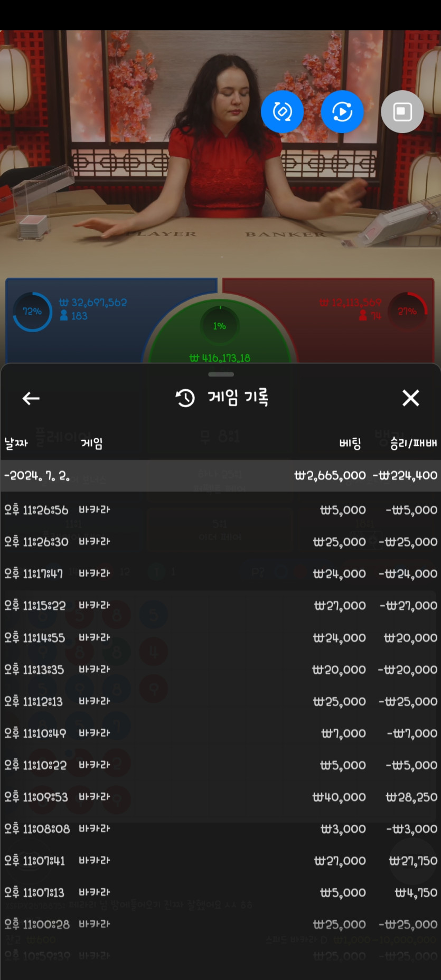
Task: Tap the back arrow in game history
Action: [x=31, y=398]
